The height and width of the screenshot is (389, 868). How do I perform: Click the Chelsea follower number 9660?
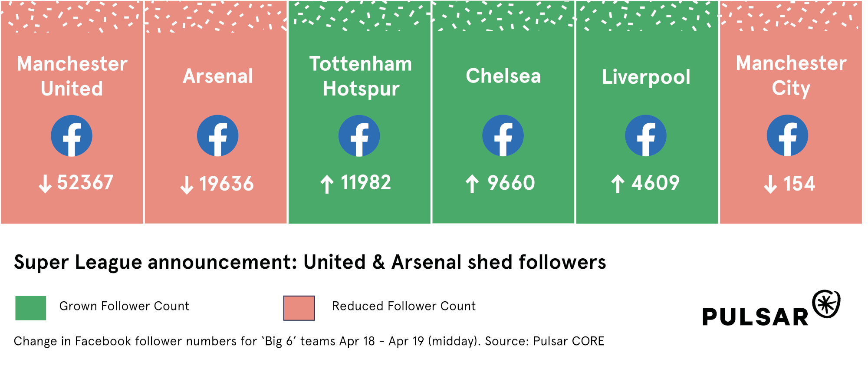pyautogui.click(x=511, y=183)
